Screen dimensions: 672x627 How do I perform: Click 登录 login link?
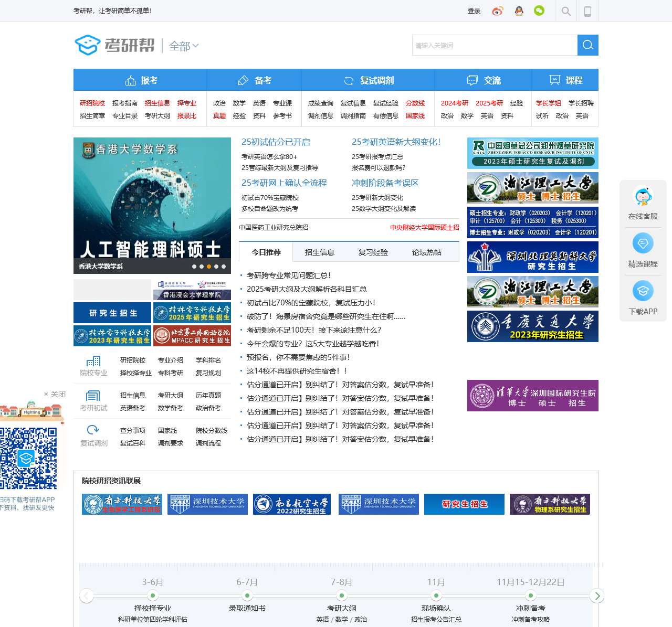[474, 11]
